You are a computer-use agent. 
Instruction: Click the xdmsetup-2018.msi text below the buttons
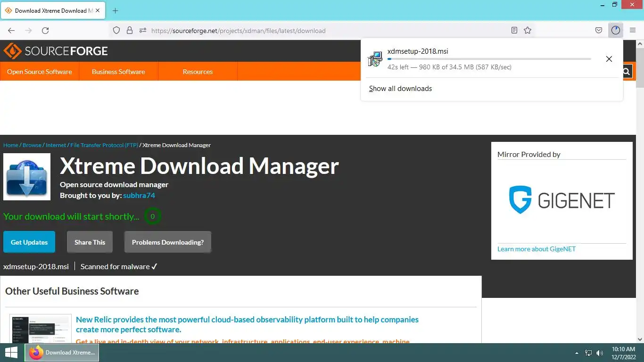click(36, 267)
